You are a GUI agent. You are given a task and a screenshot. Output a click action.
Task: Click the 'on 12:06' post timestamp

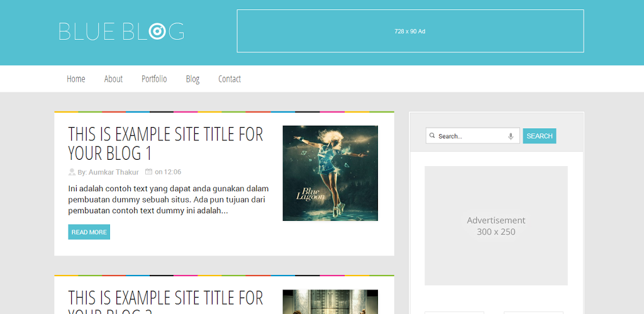(168, 172)
